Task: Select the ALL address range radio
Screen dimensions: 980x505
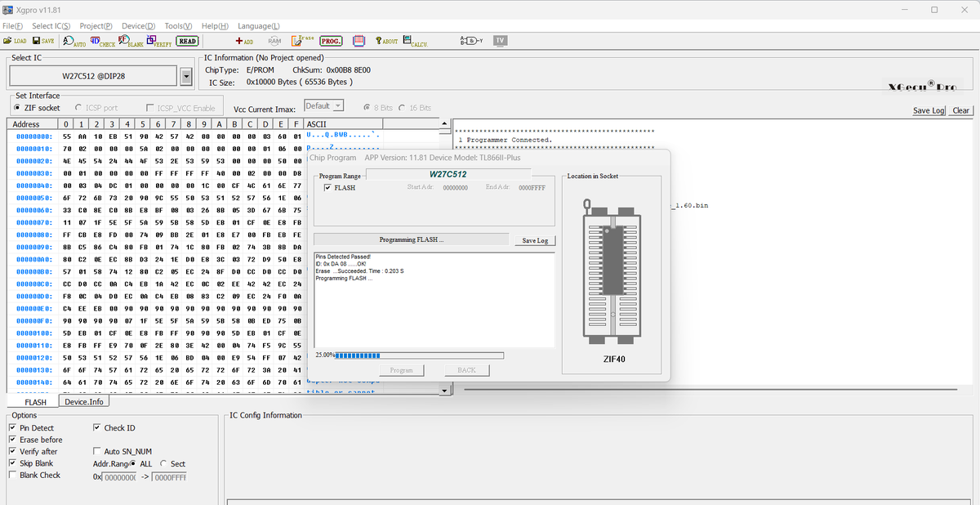Action: [x=133, y=463]
